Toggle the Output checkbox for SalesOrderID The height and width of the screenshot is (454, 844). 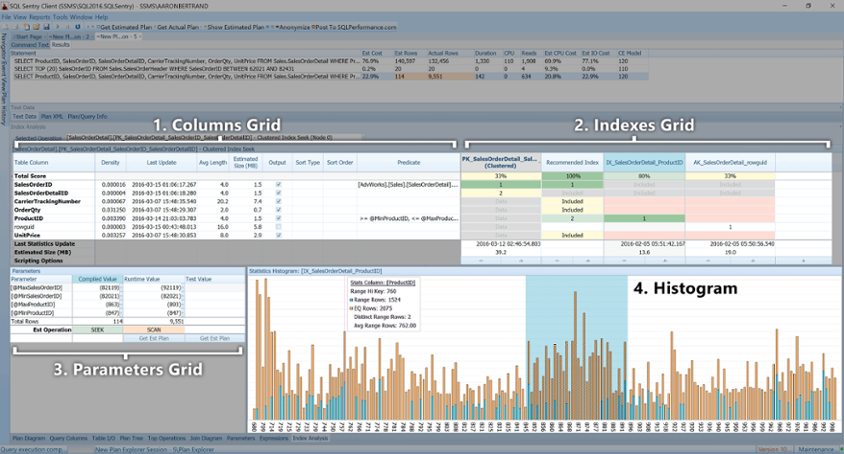277,185
